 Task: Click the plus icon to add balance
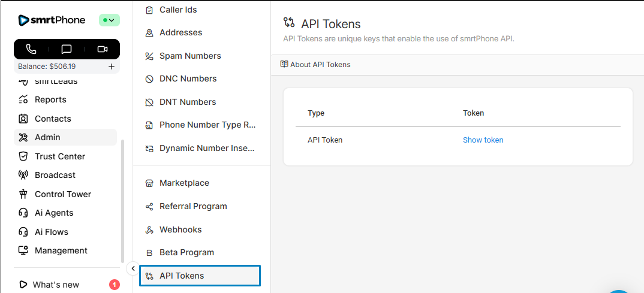coord(112,67)
